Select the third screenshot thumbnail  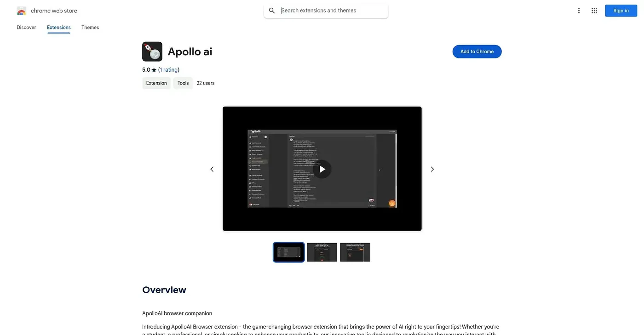click(x=355, y=252)
